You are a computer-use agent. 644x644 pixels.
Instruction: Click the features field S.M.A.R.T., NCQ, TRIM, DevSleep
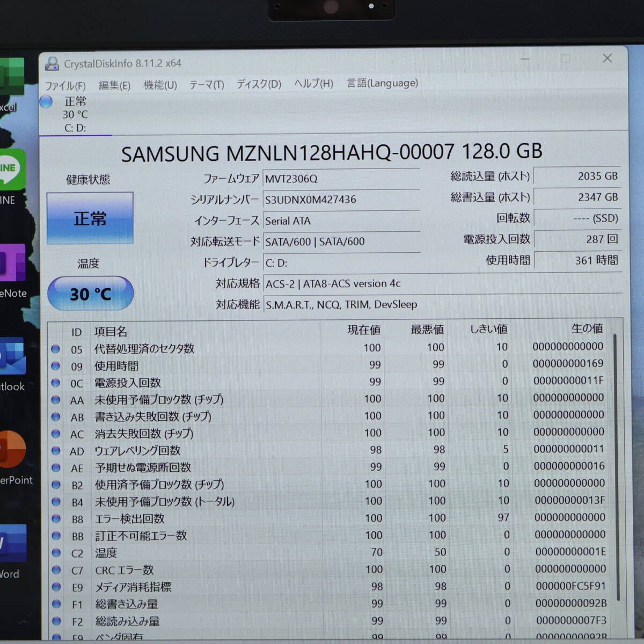click(443, 305)
